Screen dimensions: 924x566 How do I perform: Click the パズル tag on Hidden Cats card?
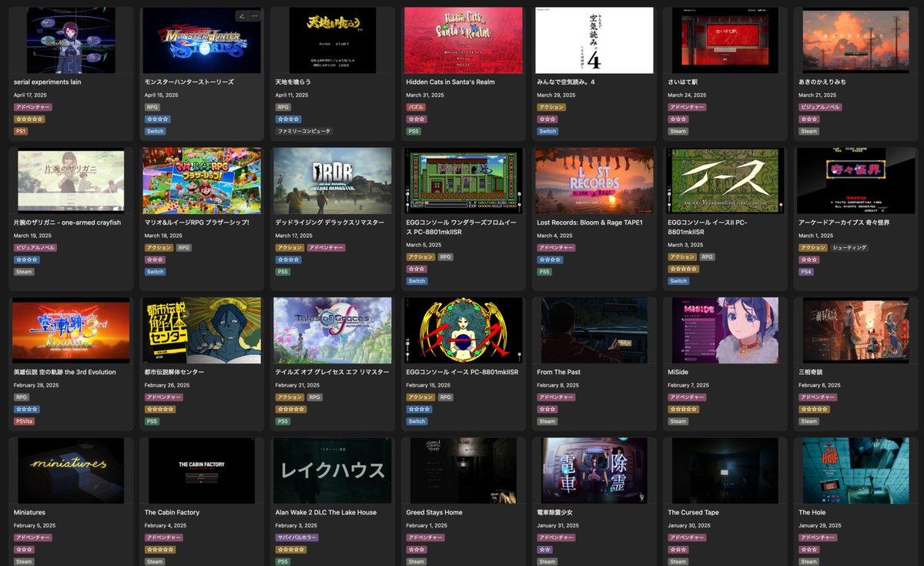(x=416, y=107)
